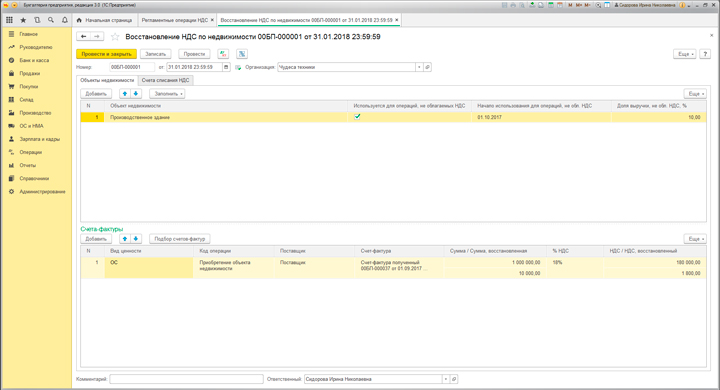Viewport: 720px width, 390px height.
Task: Close the Регламентные операции НДС tab
Action: click(x=212, y=20)
